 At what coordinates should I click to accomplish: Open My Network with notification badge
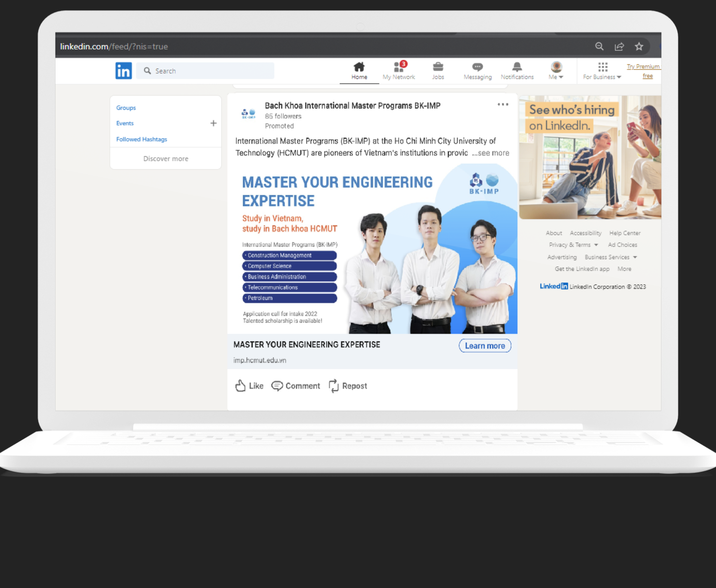pyautogui.click(x=399, y=71)
